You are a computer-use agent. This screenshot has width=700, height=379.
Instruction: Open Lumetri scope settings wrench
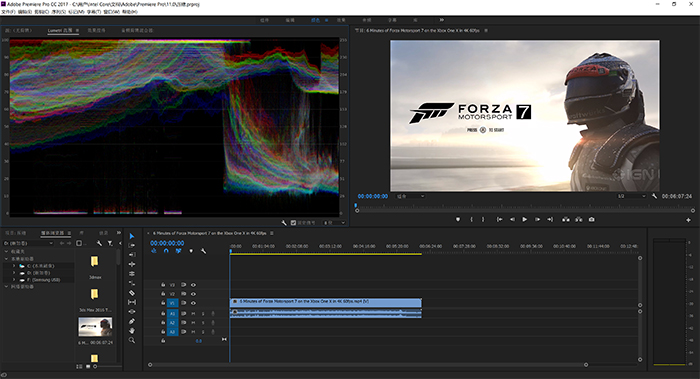284,222
